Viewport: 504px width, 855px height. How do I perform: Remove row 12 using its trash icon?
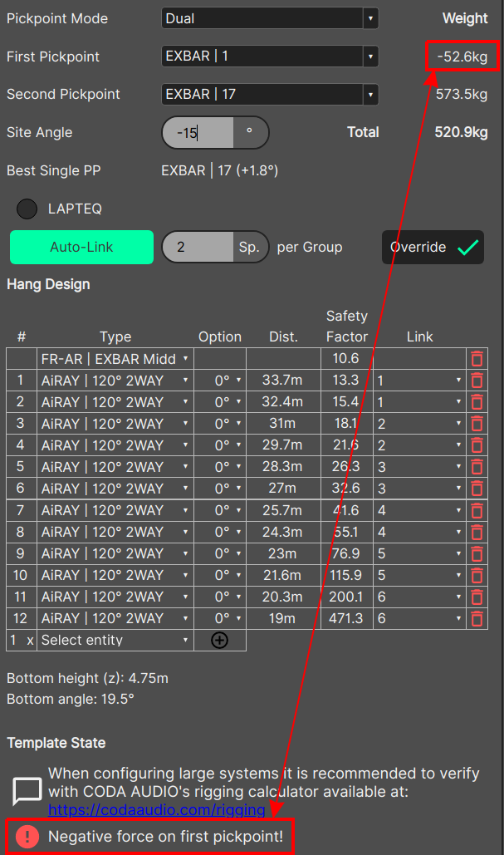pyautogui.click(x=477, y=618)
